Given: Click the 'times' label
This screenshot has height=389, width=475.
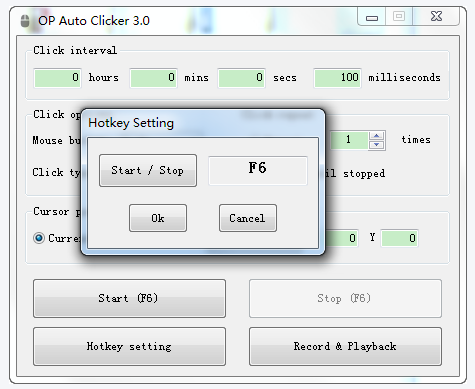Looking at the screenshot, I should pyautogui.click(x=416, y=140).
